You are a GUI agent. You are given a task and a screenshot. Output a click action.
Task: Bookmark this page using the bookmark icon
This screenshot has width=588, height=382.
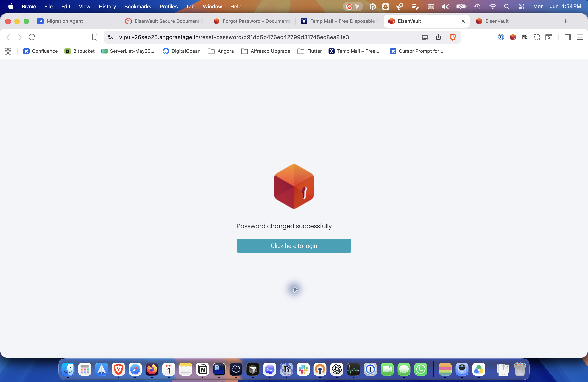pos(95,37)
